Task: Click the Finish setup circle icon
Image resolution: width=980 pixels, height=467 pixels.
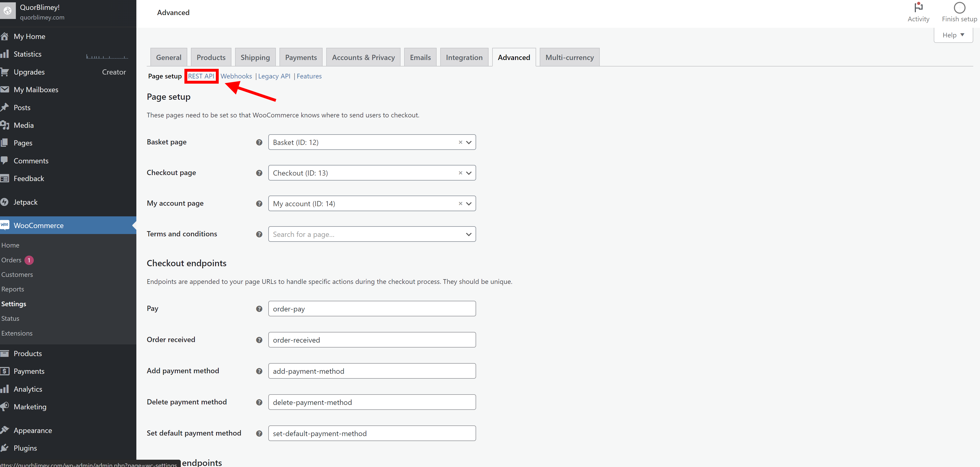Action: [x=959, y=8]
